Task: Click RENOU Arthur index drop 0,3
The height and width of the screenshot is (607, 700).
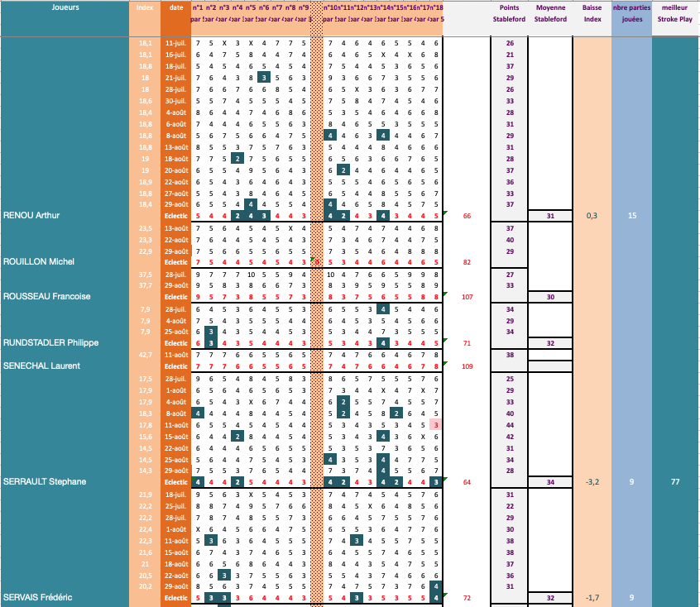Action: point(592,216)
